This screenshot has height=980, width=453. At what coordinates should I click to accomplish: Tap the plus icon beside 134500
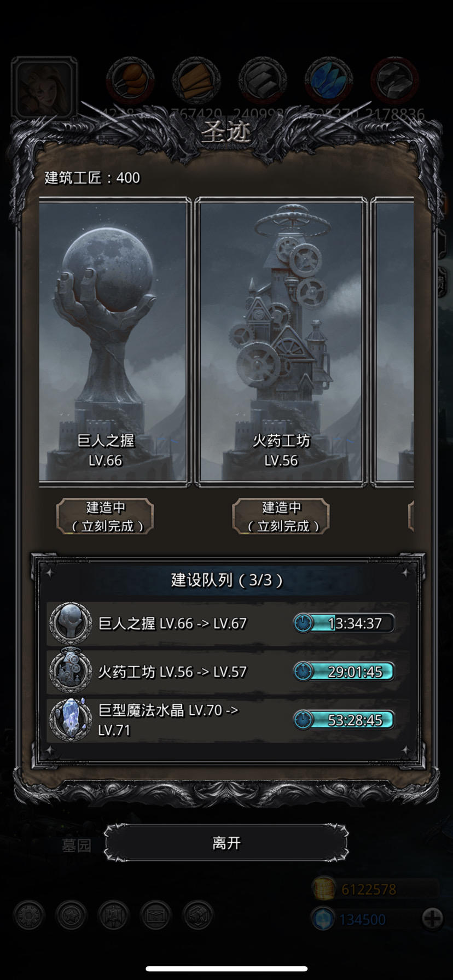tap(432, 918)
